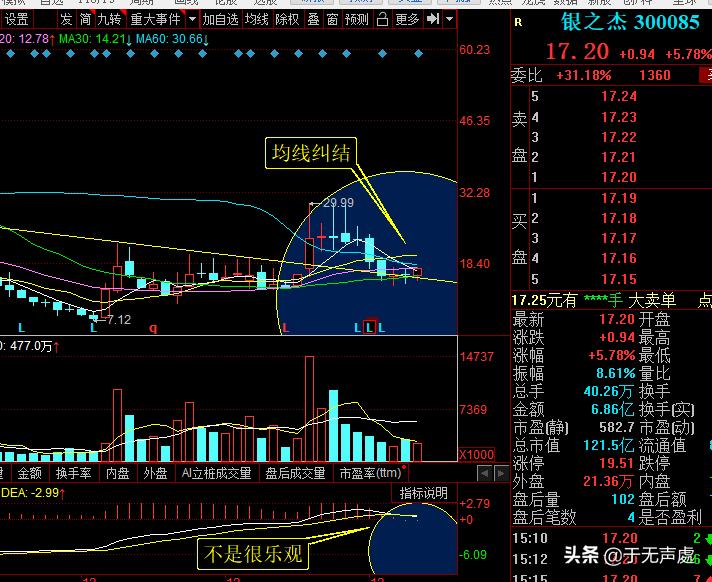Image resolution: width=712 pixels, height=582 pixels.
Task: Toggle the 预测 forecast button
Action: pyautogui.click(x=357, y=19)
